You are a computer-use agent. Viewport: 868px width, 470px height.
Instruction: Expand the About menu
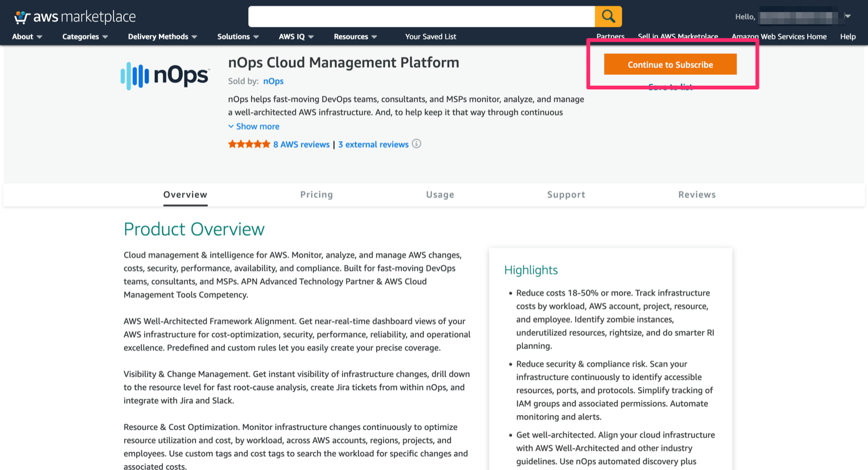pyautogui.click(x=27, y=37)
